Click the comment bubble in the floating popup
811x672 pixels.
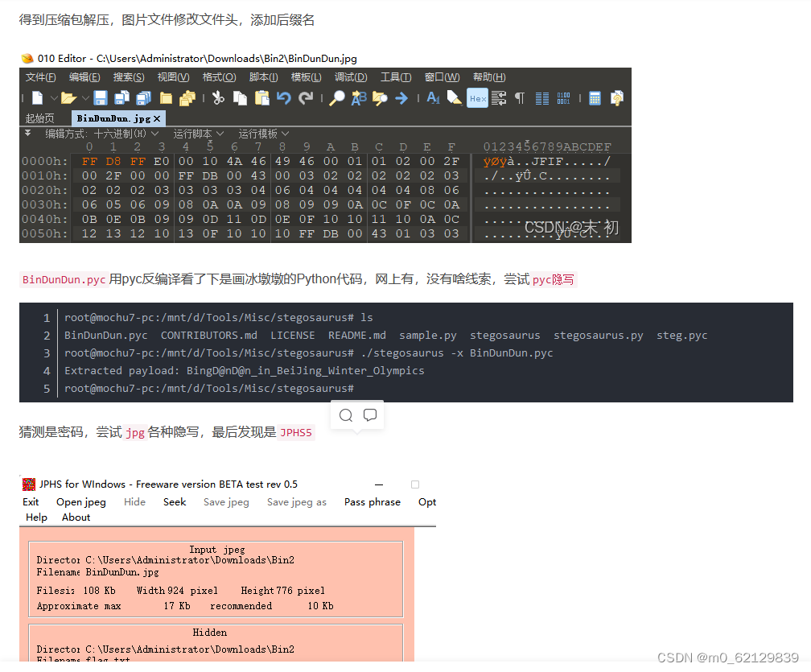pyautogui.click(x=369, y=415)
